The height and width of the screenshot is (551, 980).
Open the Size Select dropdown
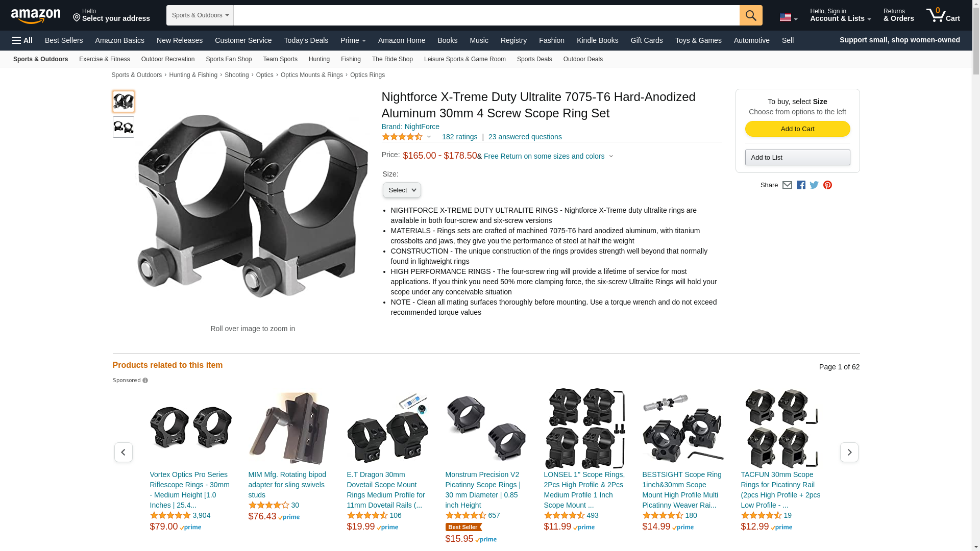tap(402, 190)
